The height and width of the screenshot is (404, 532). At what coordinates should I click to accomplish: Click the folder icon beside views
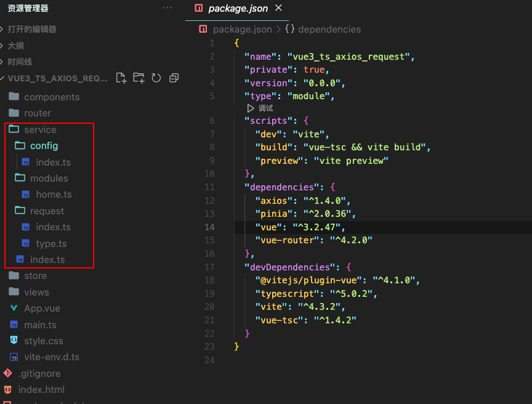14,291
